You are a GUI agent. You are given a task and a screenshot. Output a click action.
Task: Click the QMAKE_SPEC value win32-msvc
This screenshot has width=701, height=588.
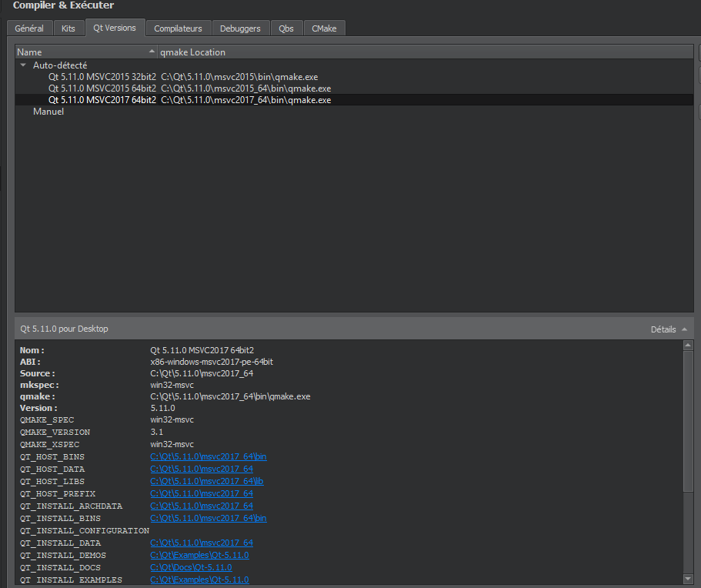point(172,420)
